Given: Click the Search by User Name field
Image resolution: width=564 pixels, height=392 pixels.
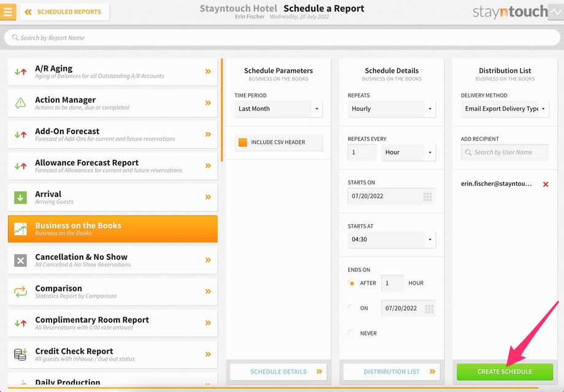Looking at the screenshot, I should pos(505,153).
